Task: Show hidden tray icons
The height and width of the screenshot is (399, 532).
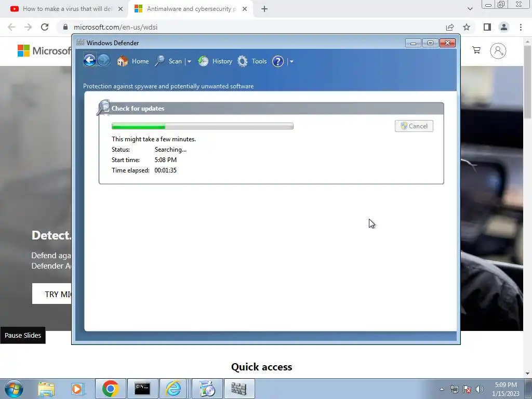Action: (442, 389)
